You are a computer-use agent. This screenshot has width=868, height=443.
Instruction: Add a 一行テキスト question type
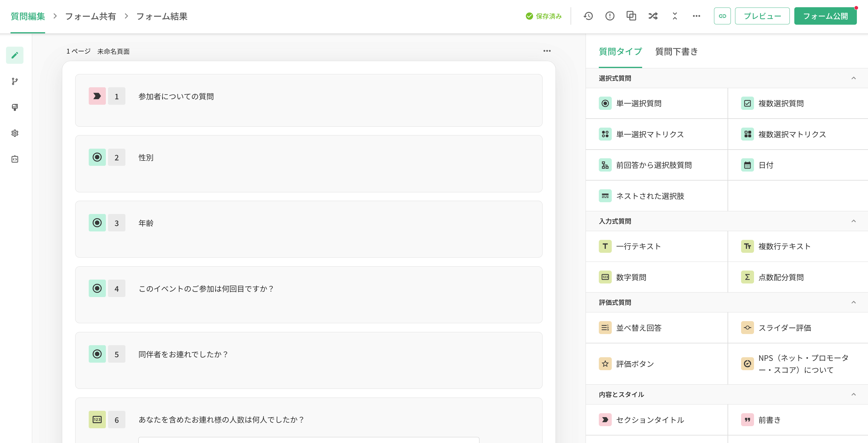[656, 246]
